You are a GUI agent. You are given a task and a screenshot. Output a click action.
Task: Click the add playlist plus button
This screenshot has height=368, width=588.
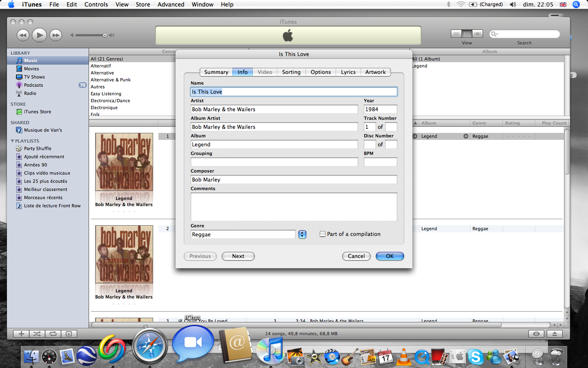pyautogui.click(x=21, y=334)
